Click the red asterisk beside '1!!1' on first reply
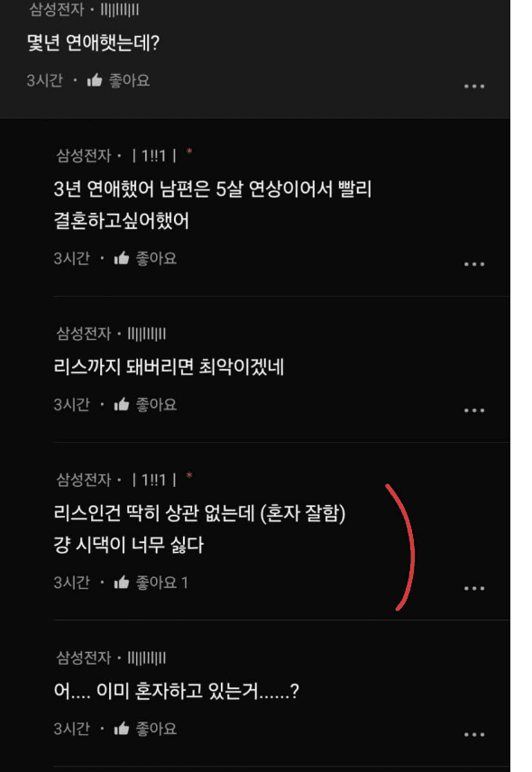The width and height of the screenshot is (532, 772). coord(189,152)
